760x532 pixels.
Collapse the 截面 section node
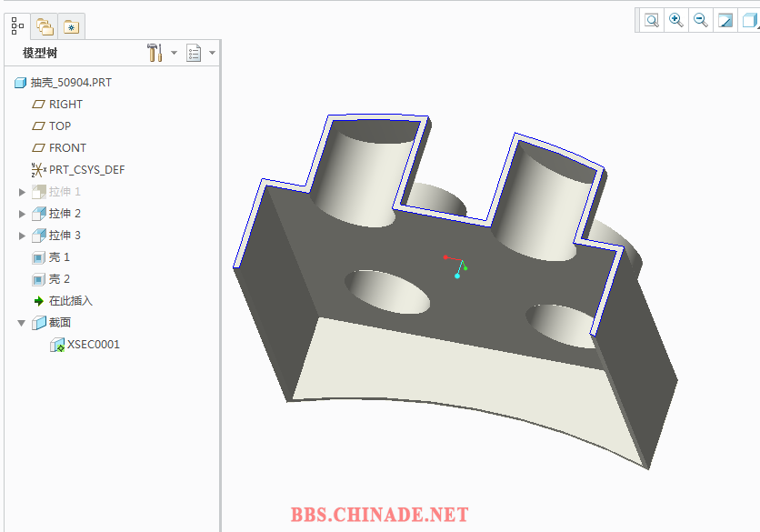[x=21, y=323]
